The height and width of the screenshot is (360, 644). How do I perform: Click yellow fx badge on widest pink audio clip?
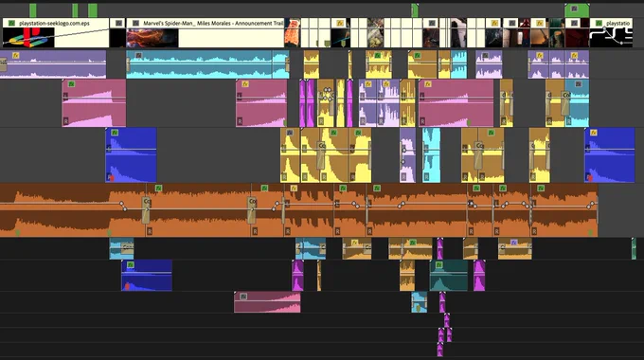click(x=427, y=84)
